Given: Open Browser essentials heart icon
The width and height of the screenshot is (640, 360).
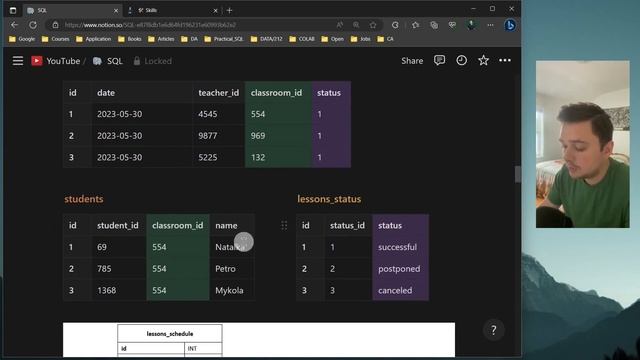Looking at the screenshot, I should click(x=452, y=25).
